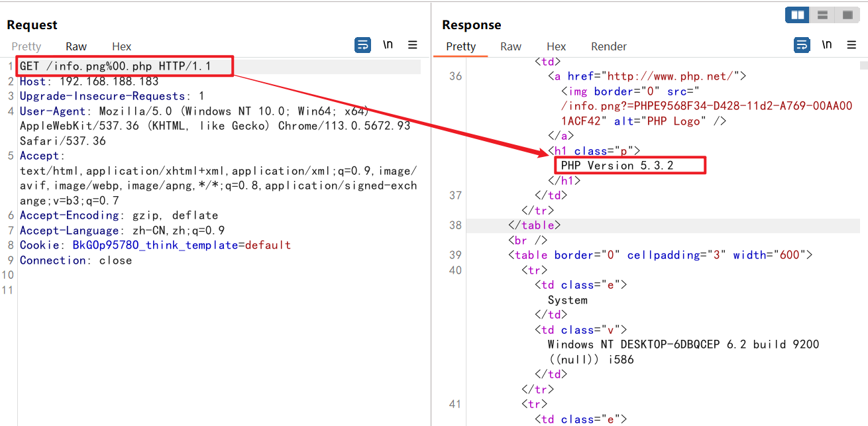Image resolution: width=868 pixels, height=426 pixels.
Task: Toggle word wrap in the Request panel
Action: pyautogui.click(x=363, y=45)
